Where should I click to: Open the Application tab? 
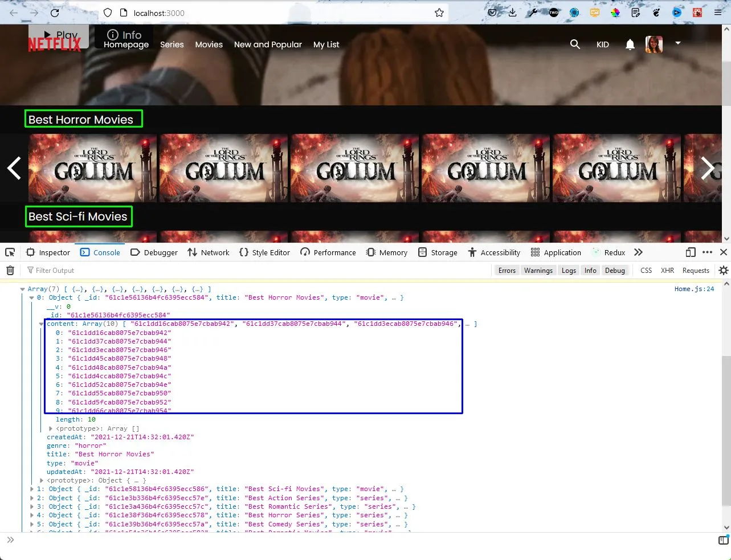[x=556, y=252]
